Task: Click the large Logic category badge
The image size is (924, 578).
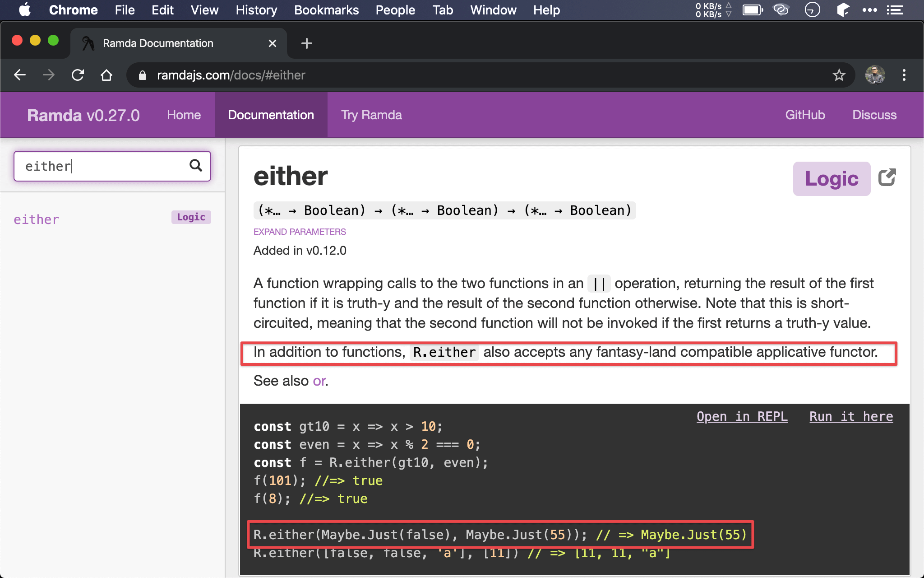Action: tap(832, 179)
